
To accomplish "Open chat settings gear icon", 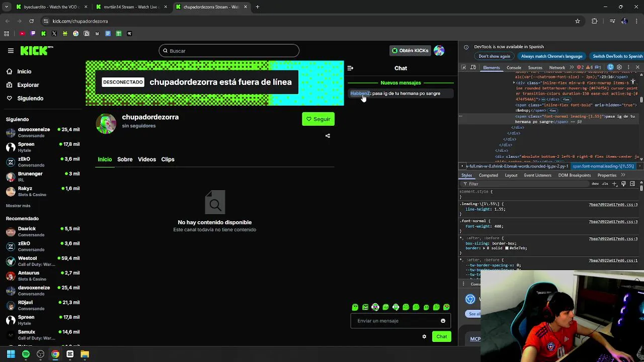I will (424, 337).
